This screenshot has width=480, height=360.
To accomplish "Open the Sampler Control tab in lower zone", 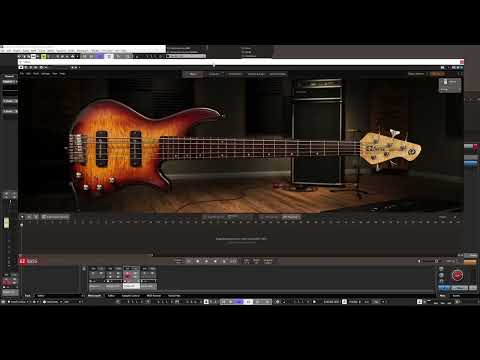I will pos(130,296).
